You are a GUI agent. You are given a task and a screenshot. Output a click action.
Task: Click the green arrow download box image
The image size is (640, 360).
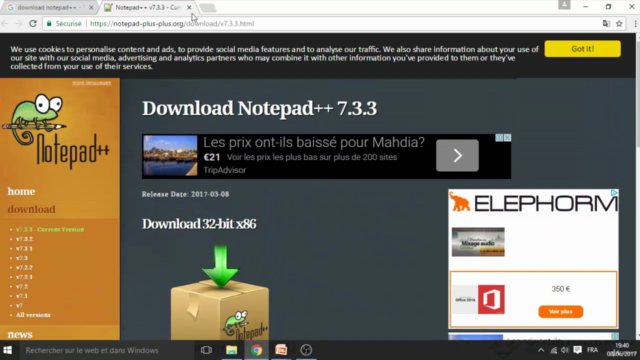220,292
